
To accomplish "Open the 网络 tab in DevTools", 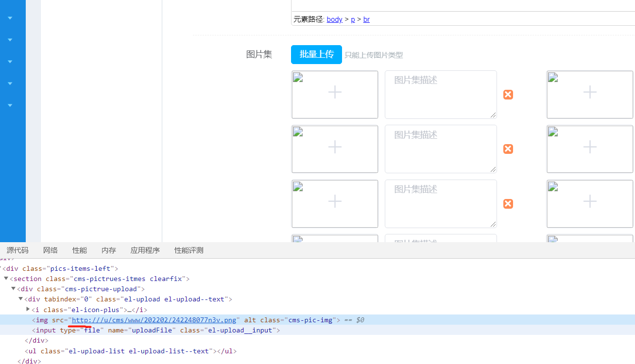I will (x=51, y=250).
